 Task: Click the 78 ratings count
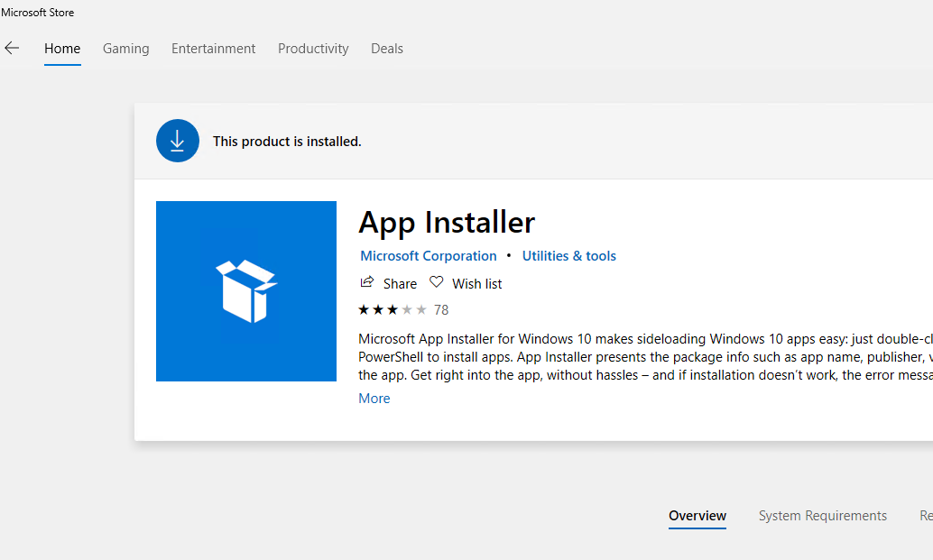point(441,310)
